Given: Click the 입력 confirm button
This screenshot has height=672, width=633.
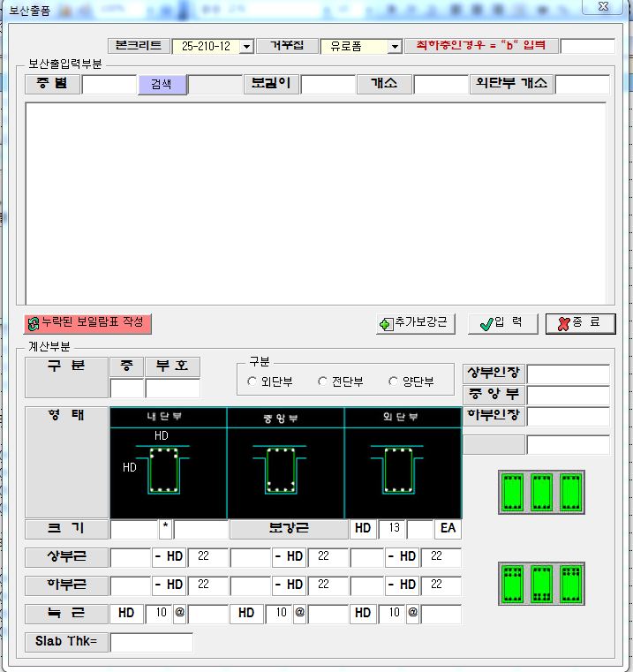Looking at the screenshot, I should point(502,323).
